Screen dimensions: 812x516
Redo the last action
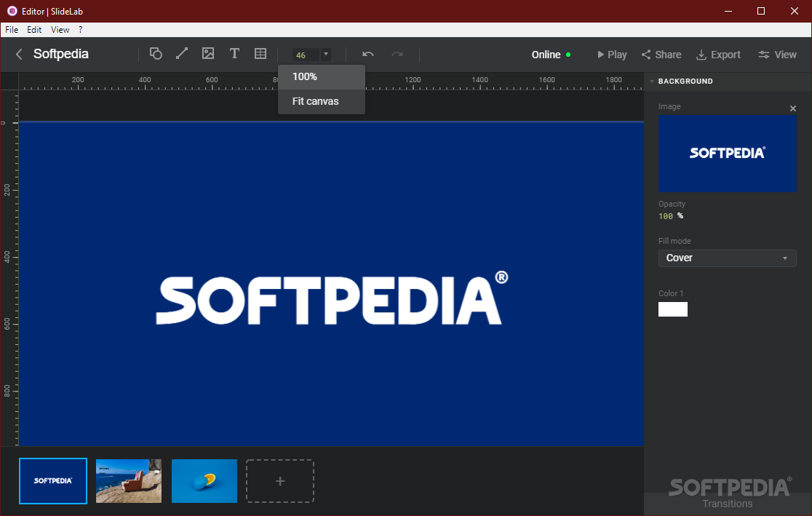pos(397,55)
